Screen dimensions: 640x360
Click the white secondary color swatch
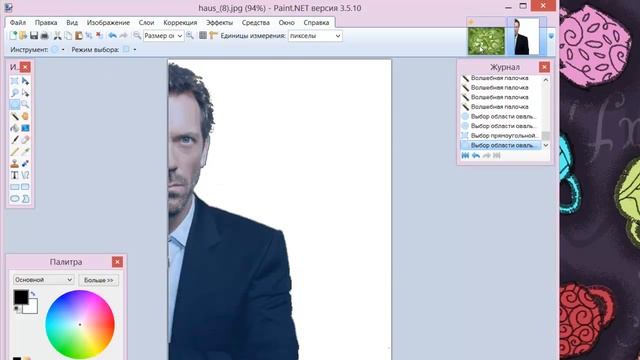[x=31, y=307]
